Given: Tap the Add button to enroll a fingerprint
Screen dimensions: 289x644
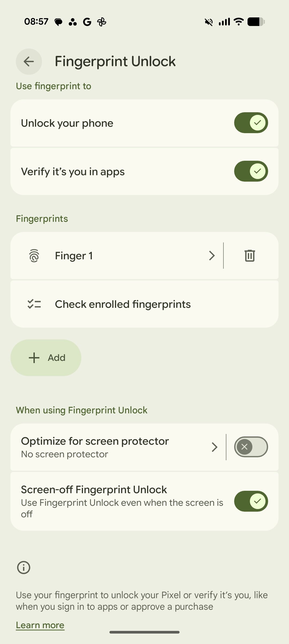Looking at the screenshot, I should click(46, 357).
